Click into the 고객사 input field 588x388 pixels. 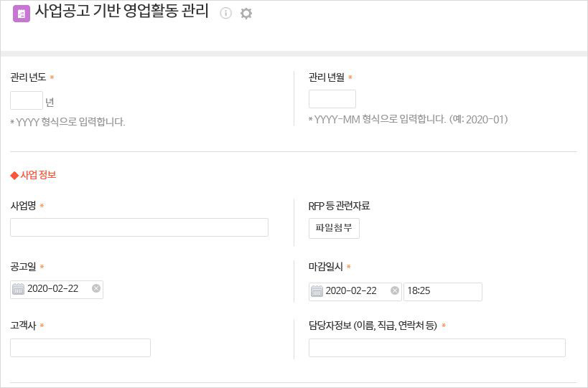(x=80, y=348)
